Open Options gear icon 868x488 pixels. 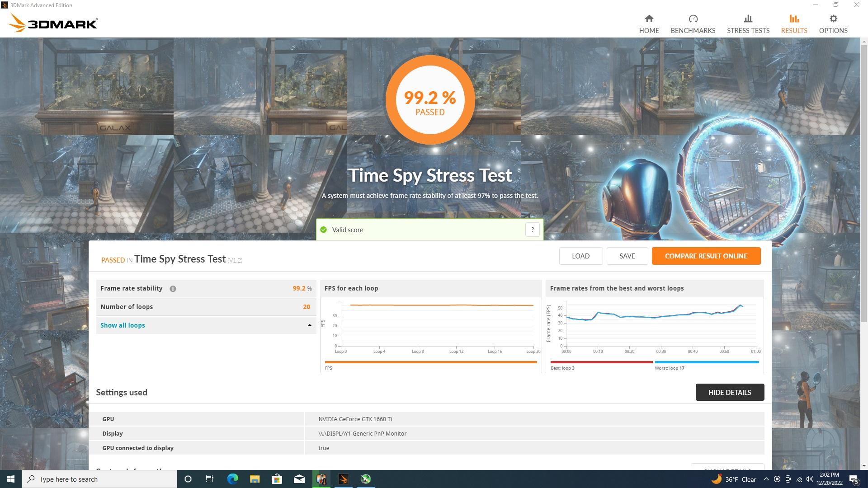click(x=833, y=19)
